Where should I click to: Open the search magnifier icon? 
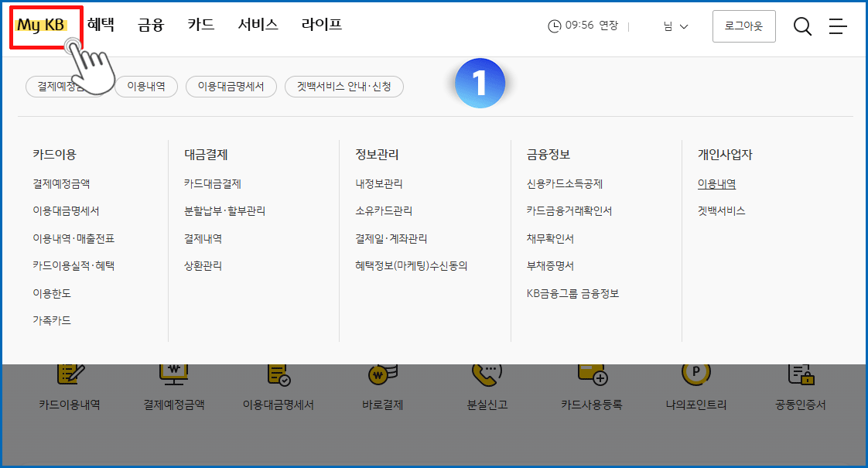[802, 26]
